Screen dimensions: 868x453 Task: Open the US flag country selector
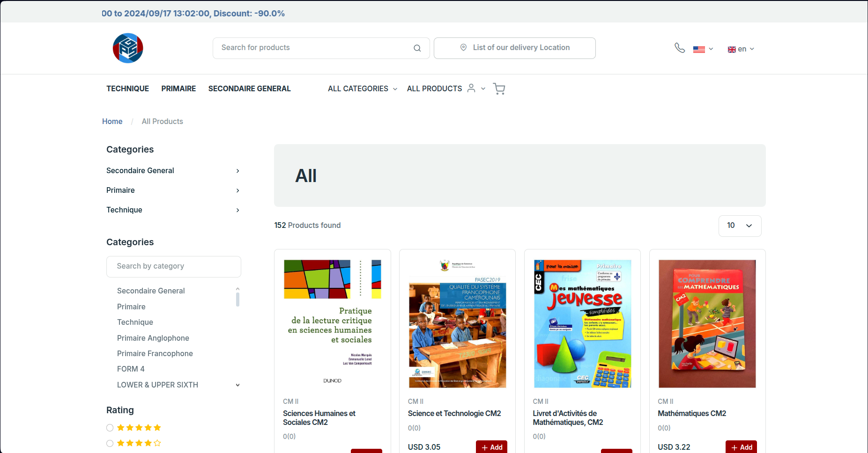[699, 49]
